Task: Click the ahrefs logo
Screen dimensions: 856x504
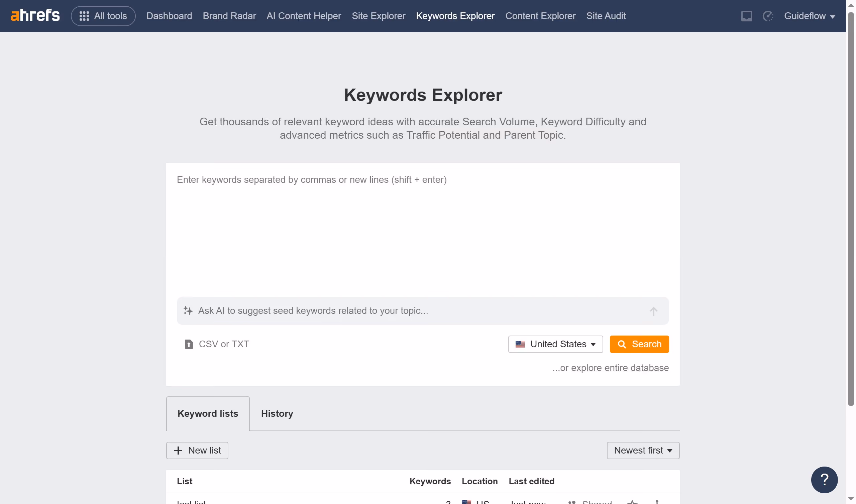Action: (x=35, y=16)
